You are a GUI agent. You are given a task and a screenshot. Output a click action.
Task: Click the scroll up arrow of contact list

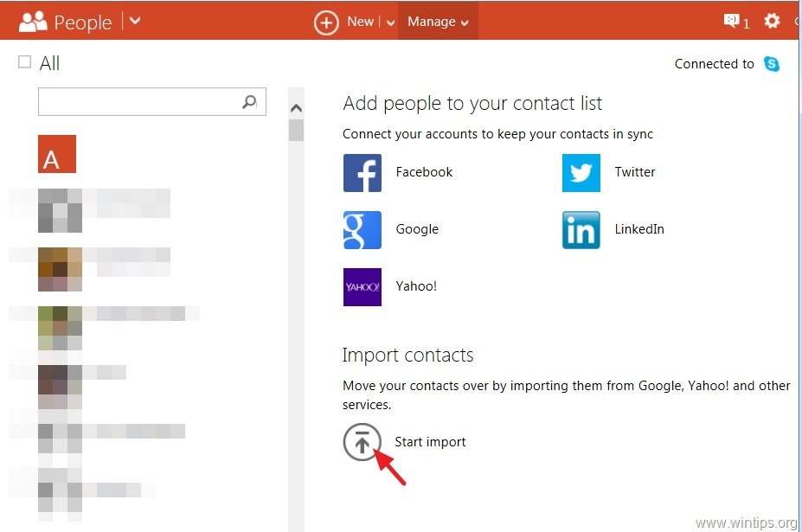pos(296,108)
